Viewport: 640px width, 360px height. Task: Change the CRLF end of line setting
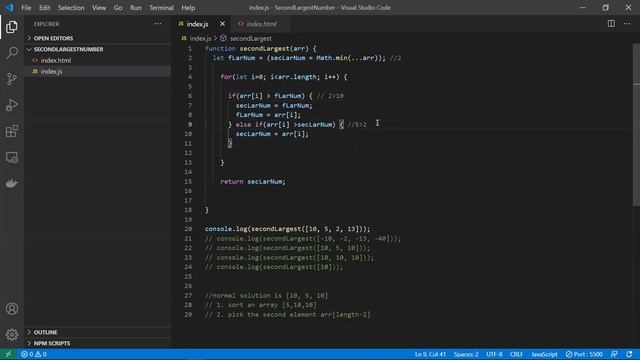pos(516,354)
